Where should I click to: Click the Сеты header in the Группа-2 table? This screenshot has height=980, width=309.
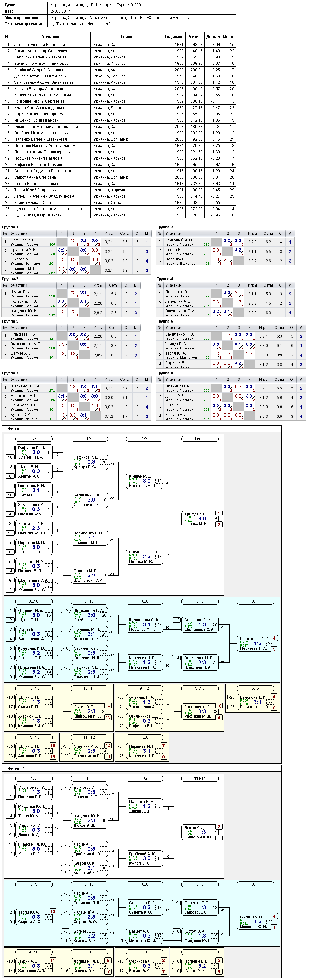pos(268,234)
